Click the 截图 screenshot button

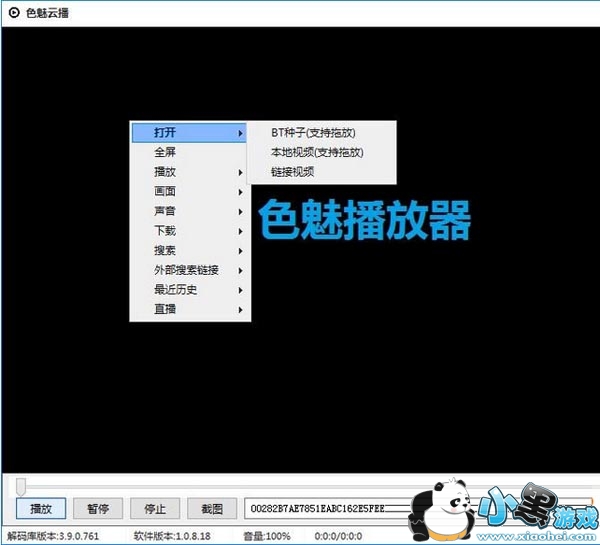(x=212, y=509)
